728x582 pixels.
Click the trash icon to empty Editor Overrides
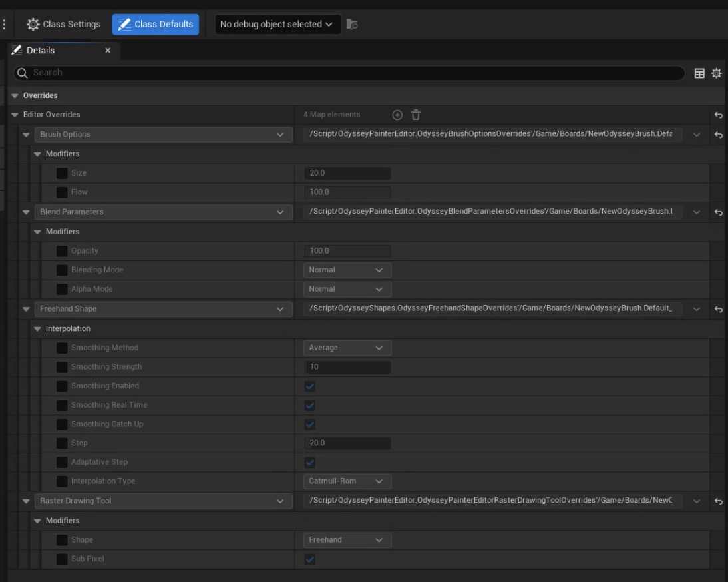[x=416, y=115]
